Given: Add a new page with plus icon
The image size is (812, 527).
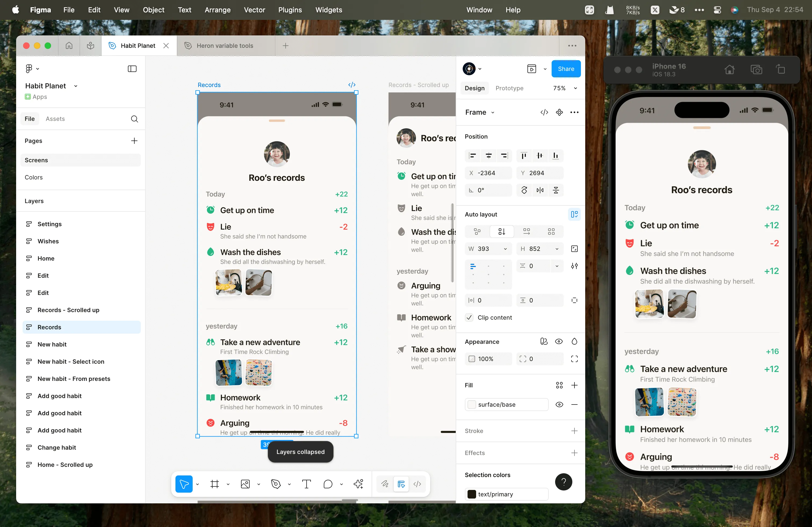Looking at the screenshot, I should [134, 141].
